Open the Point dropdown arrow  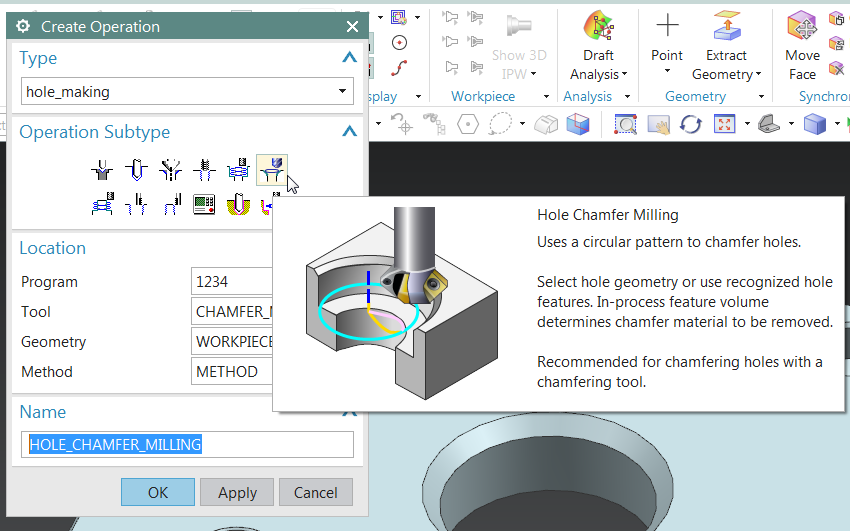coord(667,71)
